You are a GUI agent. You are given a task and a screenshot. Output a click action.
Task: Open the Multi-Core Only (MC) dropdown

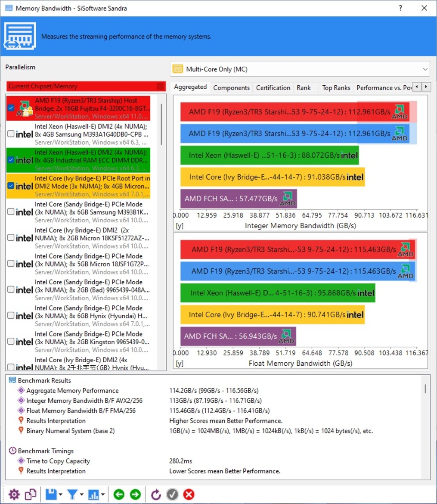pyautogui.click(x=300, y=69)
